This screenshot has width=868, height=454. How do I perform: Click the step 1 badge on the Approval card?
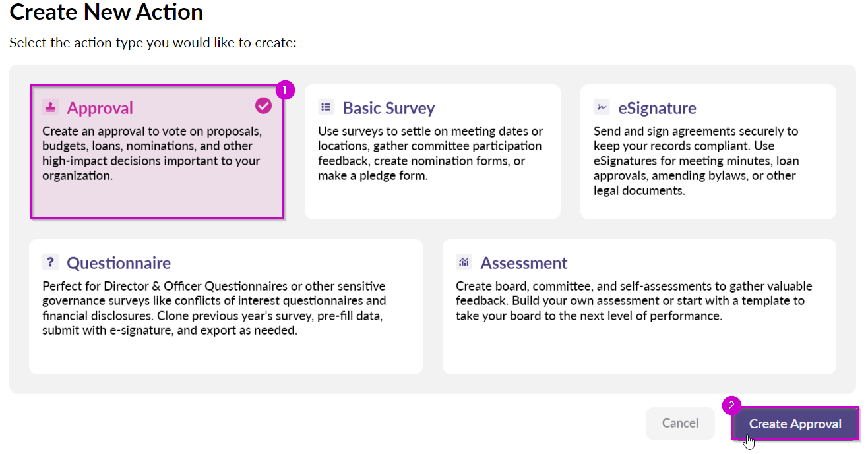point(284,90)
